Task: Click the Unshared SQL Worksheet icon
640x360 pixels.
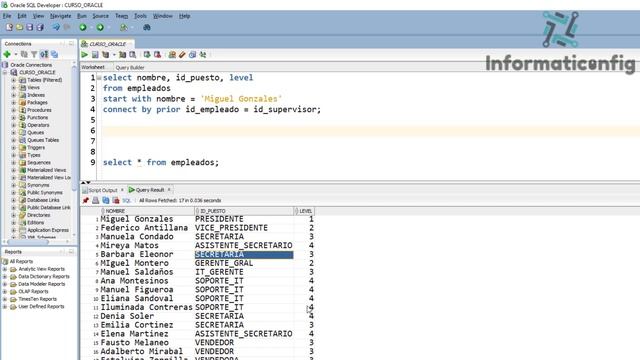Action: tap(172, 55)
